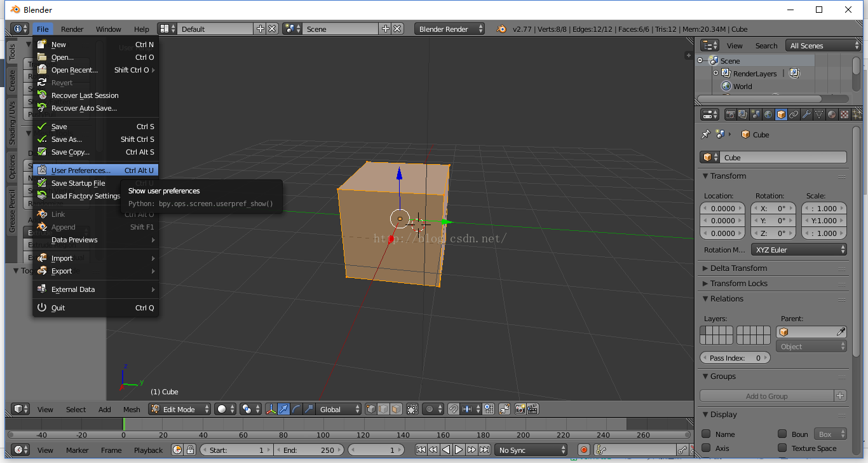Choose Recover Last Session menu item
Screen dimensions: 868x463
pos(95,95)
